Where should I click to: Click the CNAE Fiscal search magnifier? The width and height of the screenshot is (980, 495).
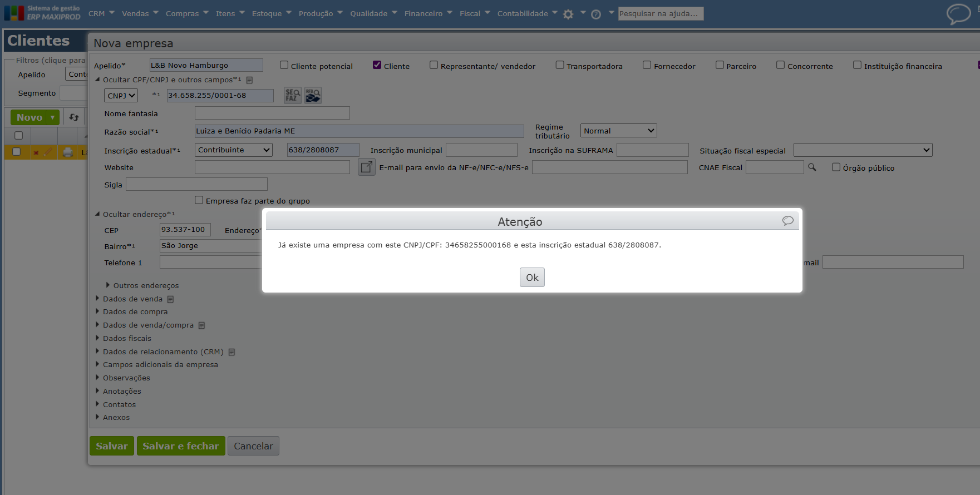point(812,167)
